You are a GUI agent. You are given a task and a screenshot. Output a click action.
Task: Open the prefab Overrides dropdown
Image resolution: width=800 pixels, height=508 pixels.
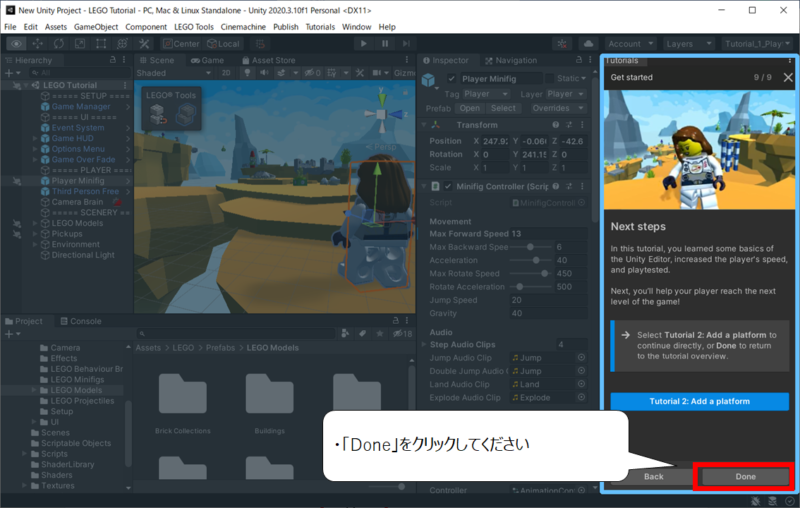click(557, 108)
